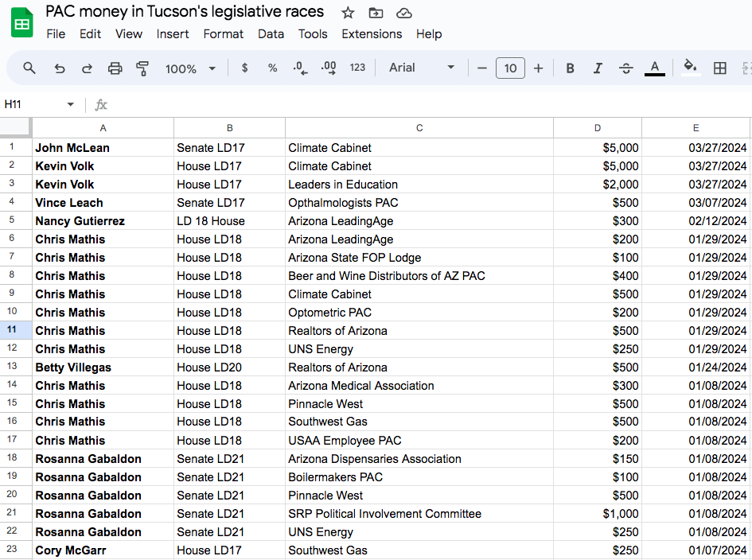Open the View menu
This screenshot has height=560, width=752.
[x=129, y=34]
